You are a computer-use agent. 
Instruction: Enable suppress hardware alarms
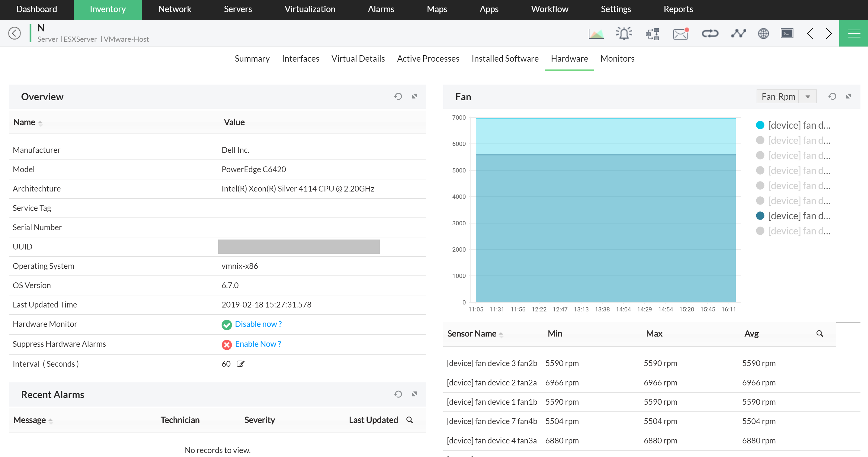point(258,344)
